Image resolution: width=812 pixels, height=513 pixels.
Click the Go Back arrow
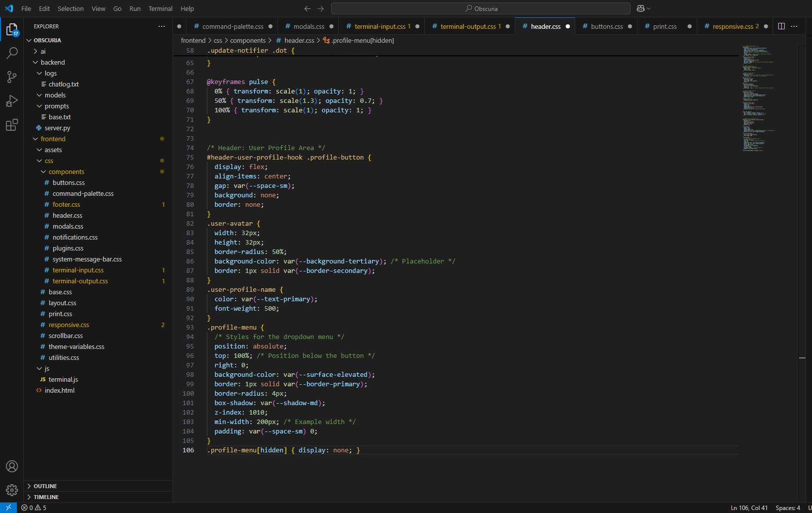[x=307, y=8]
